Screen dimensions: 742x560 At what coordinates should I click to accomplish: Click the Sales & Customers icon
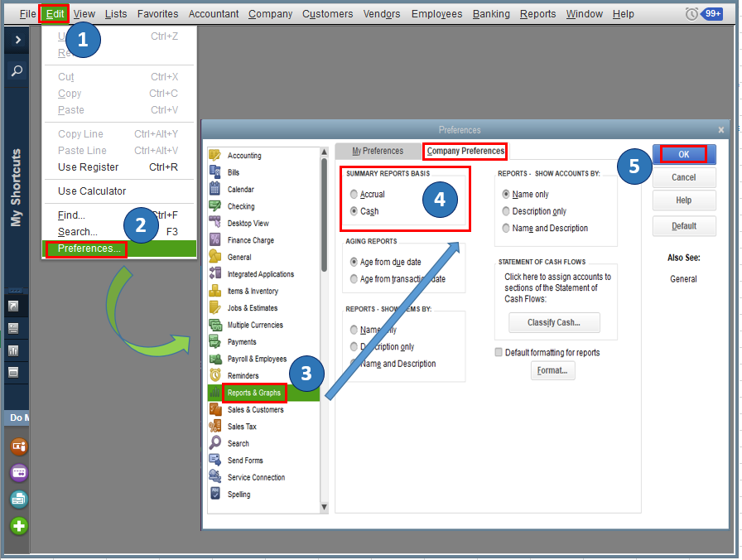(214, 409)
